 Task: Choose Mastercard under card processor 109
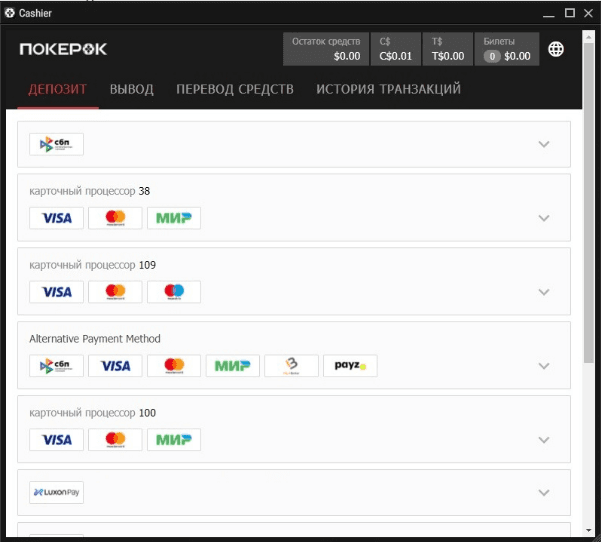(x=115, y=292)
